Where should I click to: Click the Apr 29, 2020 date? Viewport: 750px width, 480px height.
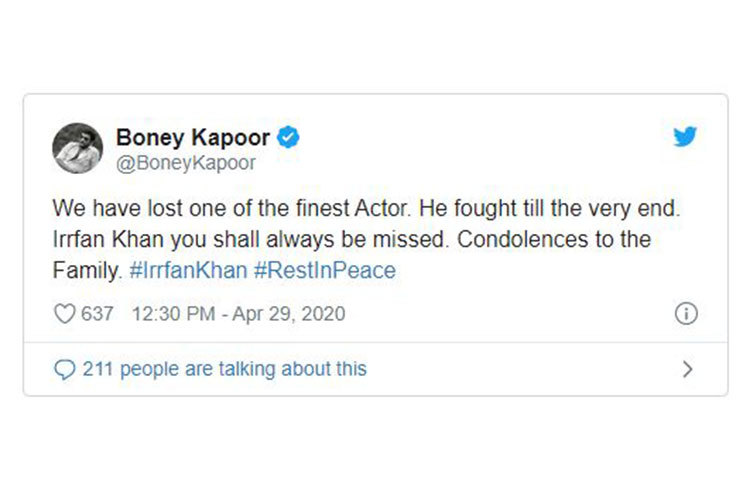(290, 314)
